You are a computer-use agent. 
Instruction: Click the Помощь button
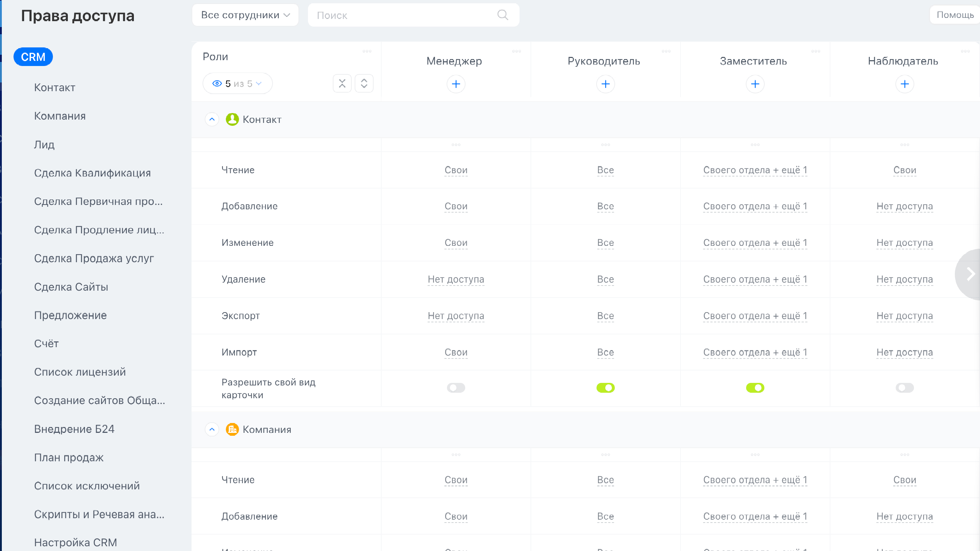954,15
